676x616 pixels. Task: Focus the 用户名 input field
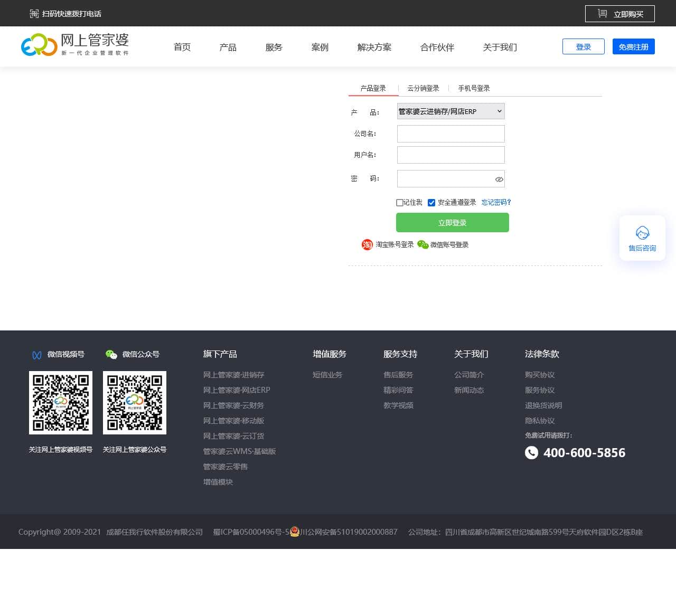tap(451, 155)
